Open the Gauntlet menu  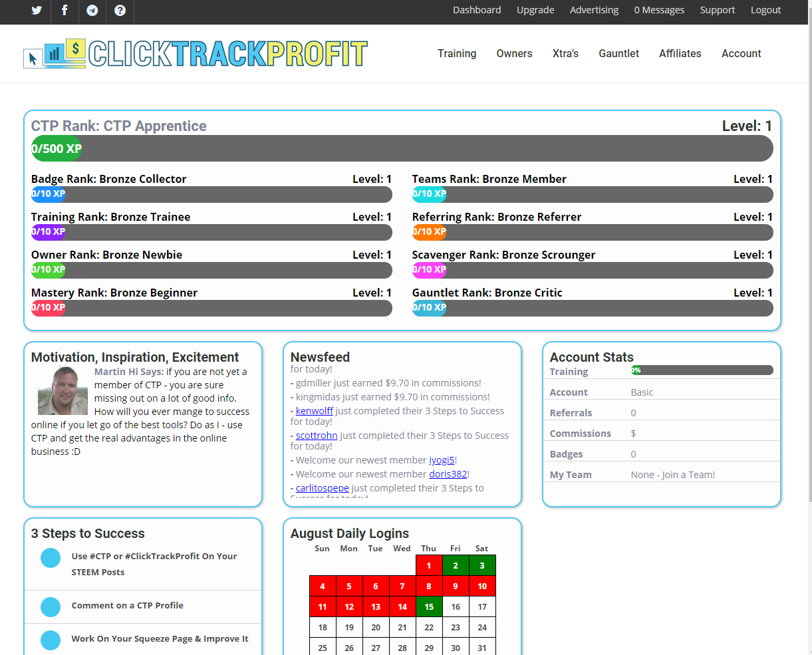pyautogui.click(x=618, y=53)
